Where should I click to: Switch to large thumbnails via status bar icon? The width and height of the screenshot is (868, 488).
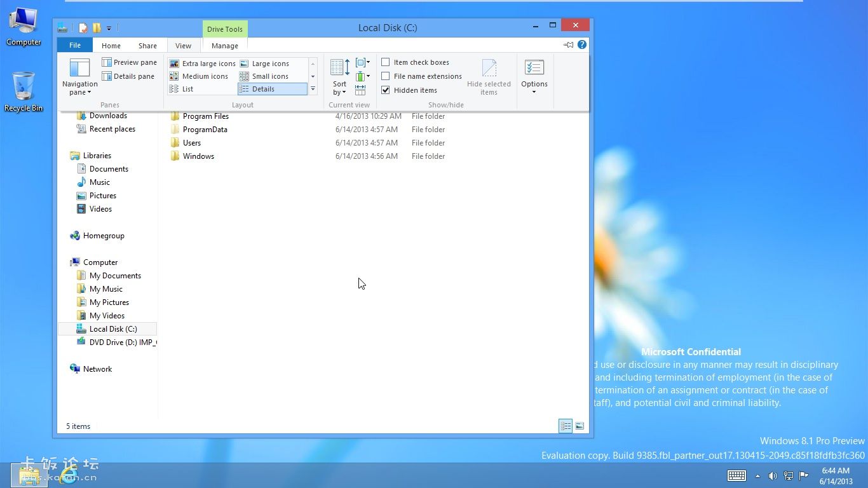(580, 426)
